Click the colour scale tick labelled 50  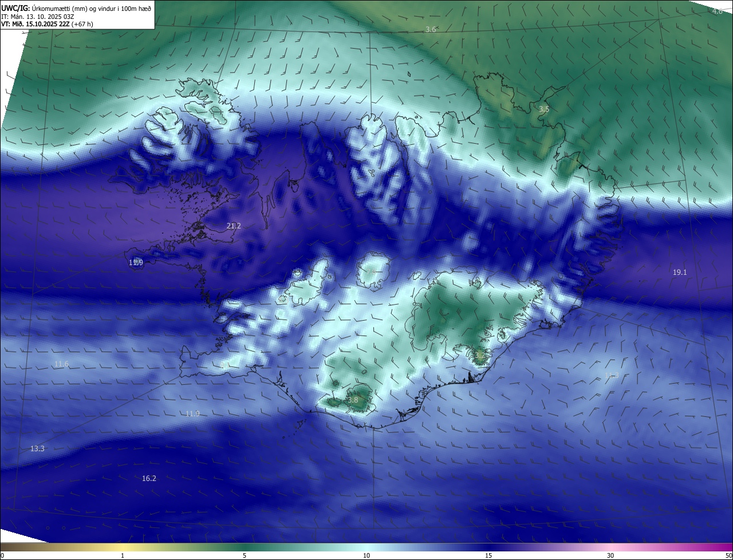click(728, 555)
